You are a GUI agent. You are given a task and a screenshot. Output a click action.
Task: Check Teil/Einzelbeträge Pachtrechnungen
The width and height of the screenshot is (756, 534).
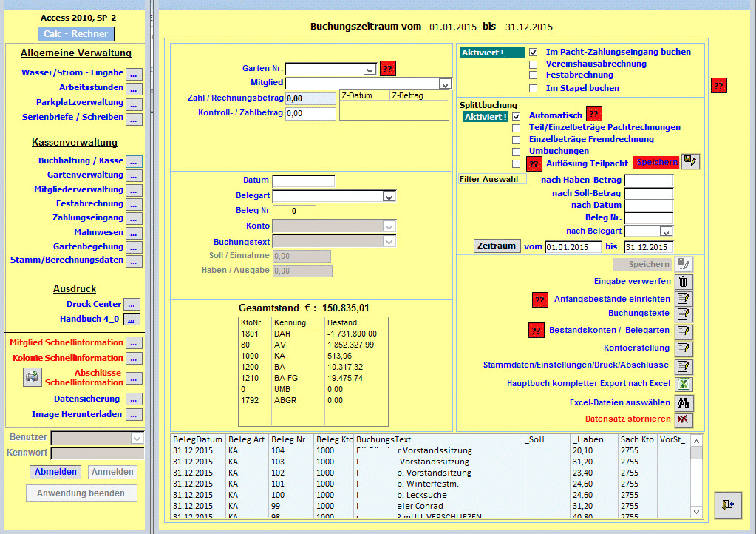pyautogui.click(x=516, y=128)
